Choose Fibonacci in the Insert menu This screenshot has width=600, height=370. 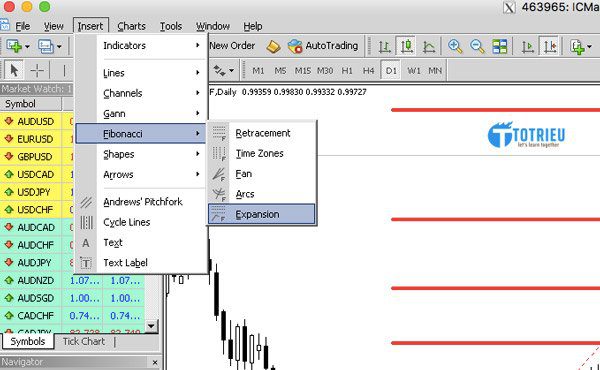141,134
